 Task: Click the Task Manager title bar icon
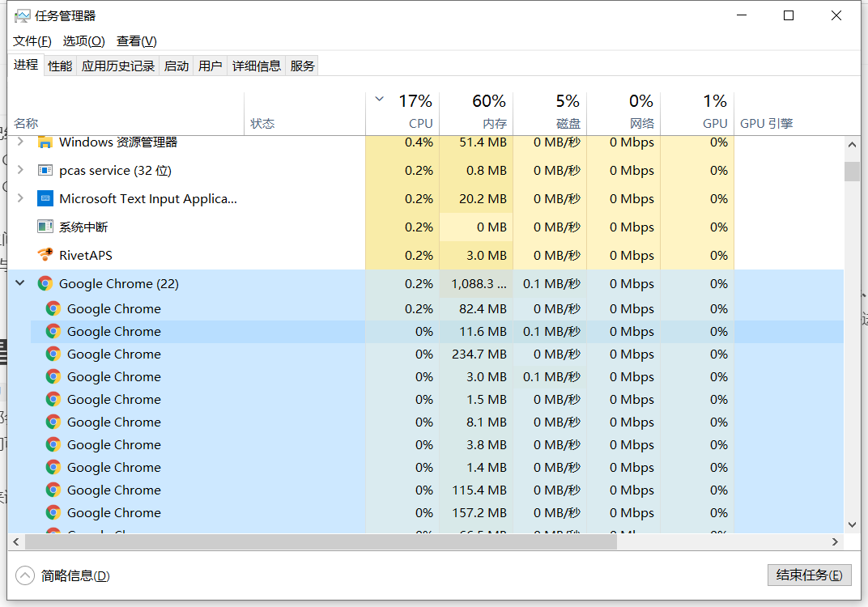tap(22, 16)
